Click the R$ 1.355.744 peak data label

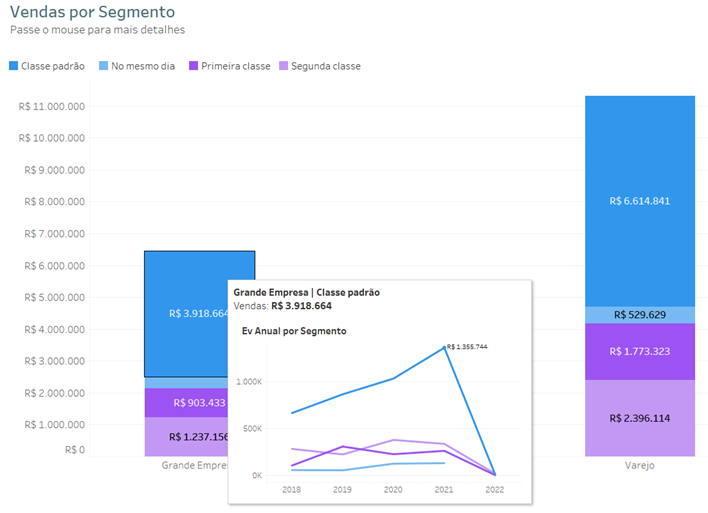[467, 347]
